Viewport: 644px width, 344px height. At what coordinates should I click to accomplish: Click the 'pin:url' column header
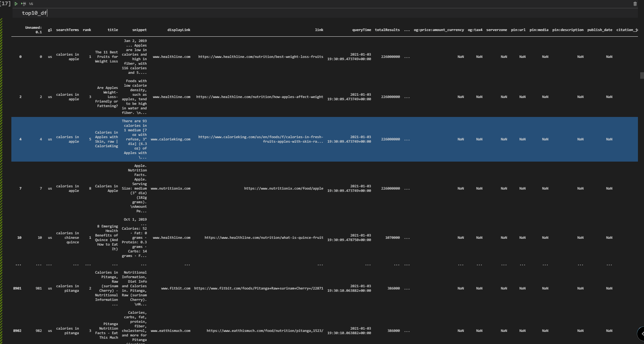(518, 30)
